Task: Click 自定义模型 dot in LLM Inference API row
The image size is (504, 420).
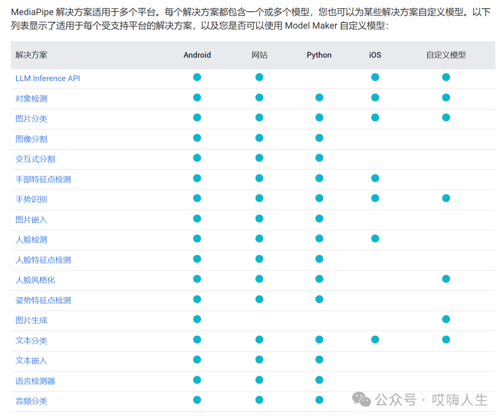Action: click(x=446, y=77)
